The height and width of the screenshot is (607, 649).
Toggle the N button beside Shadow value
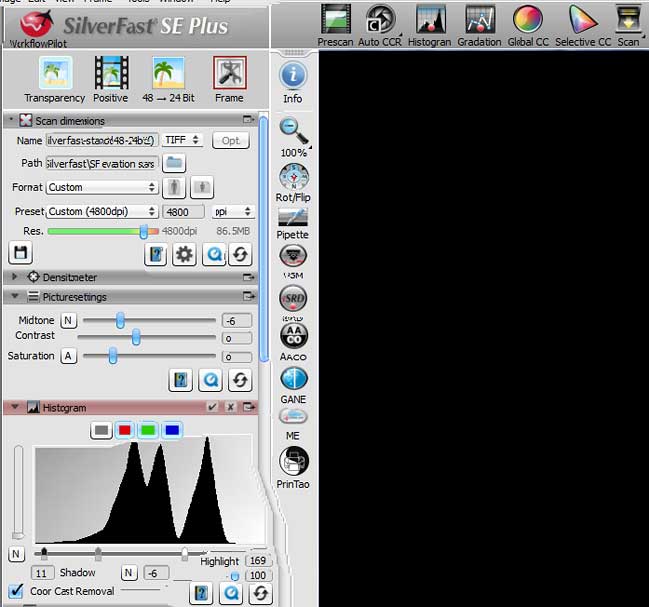coord(129,573)
